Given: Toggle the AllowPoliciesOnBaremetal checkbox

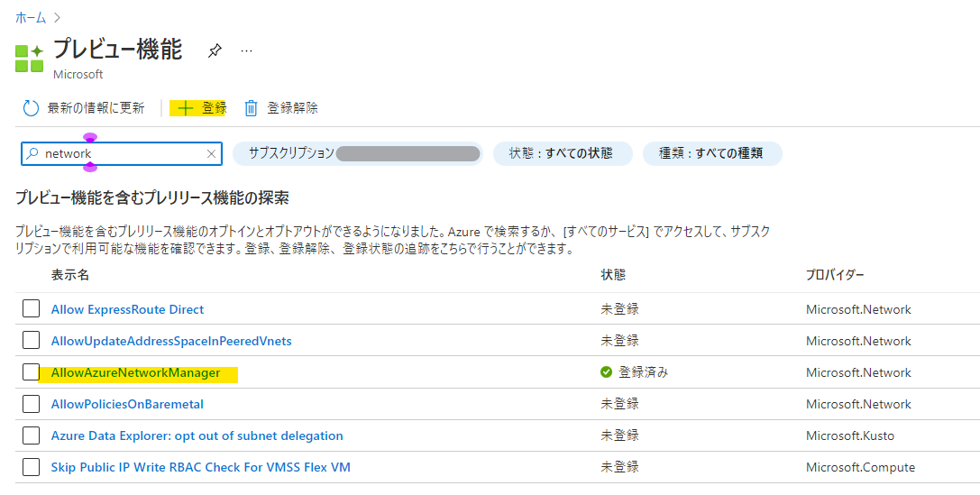Looking at the screenshot, I should coord(32,404).
